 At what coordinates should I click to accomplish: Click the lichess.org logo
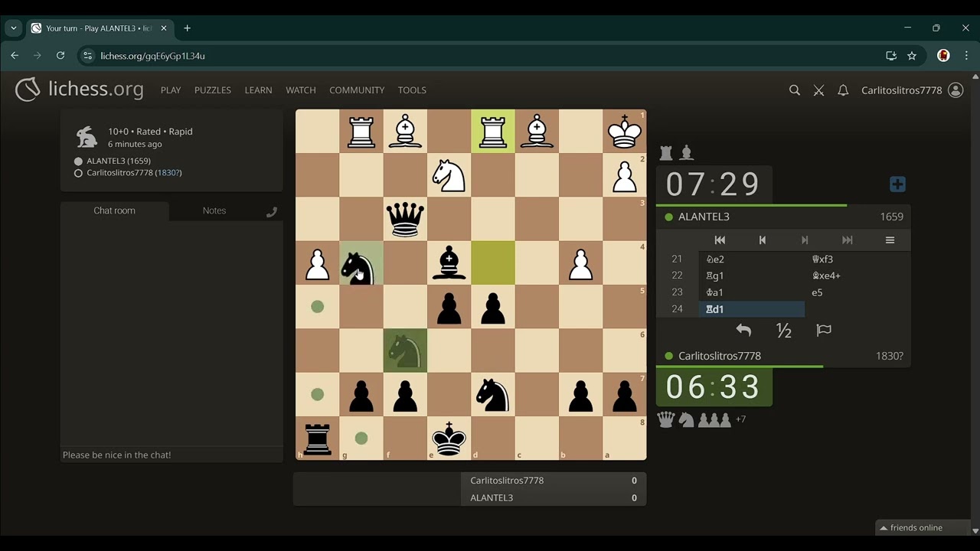click(x=80, y=90)
